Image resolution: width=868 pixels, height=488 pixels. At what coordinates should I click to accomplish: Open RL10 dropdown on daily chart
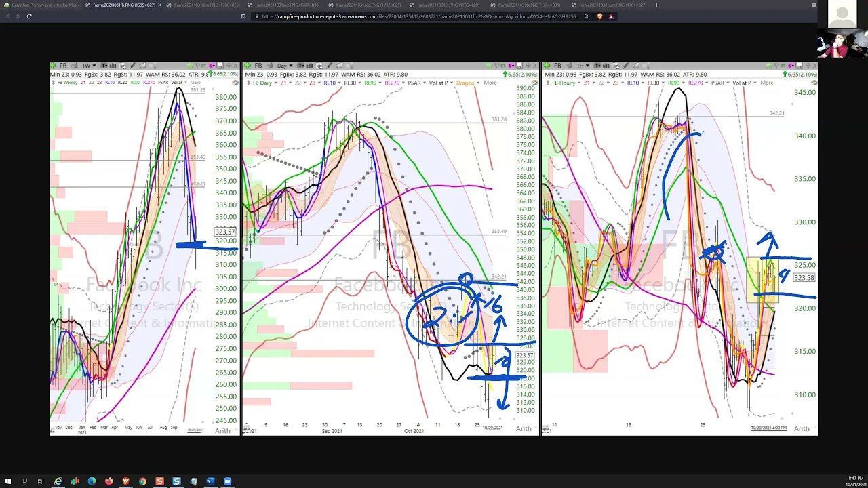click(x=341, y=83)
